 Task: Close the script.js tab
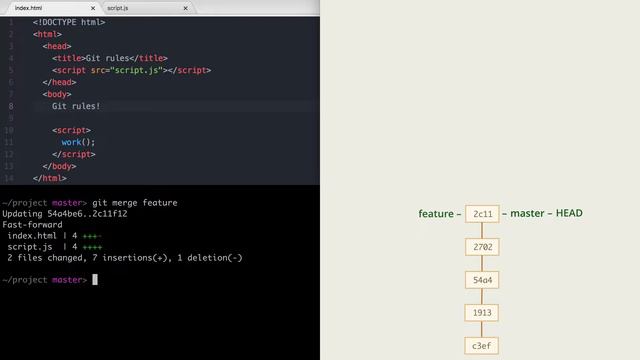pos(186,8)
